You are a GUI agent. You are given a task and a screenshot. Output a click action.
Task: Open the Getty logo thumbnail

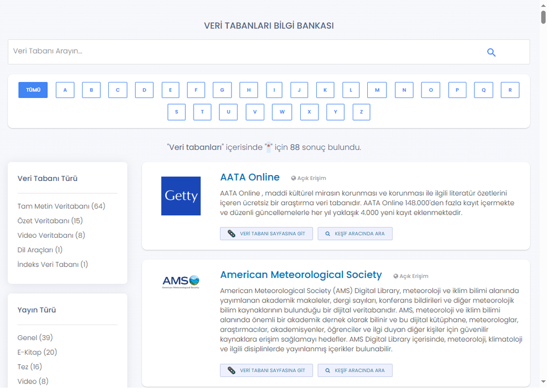click(181, 196)
